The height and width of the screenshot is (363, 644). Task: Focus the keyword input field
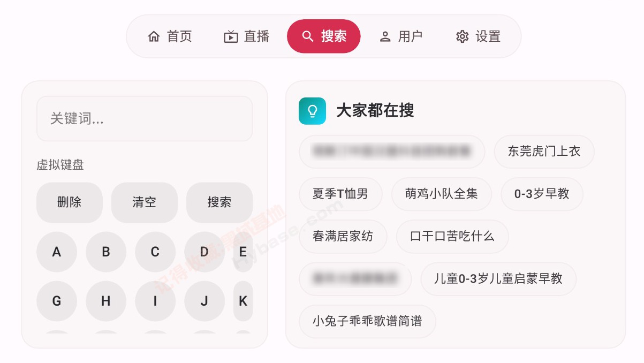[x=145, y=119]
